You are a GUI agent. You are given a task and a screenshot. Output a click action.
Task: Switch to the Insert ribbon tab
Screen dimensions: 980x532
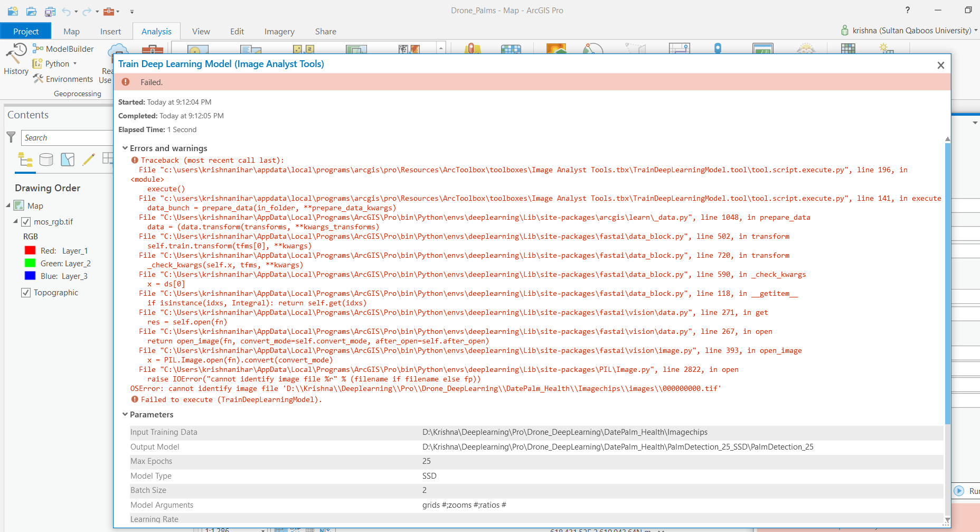point(110,31)
